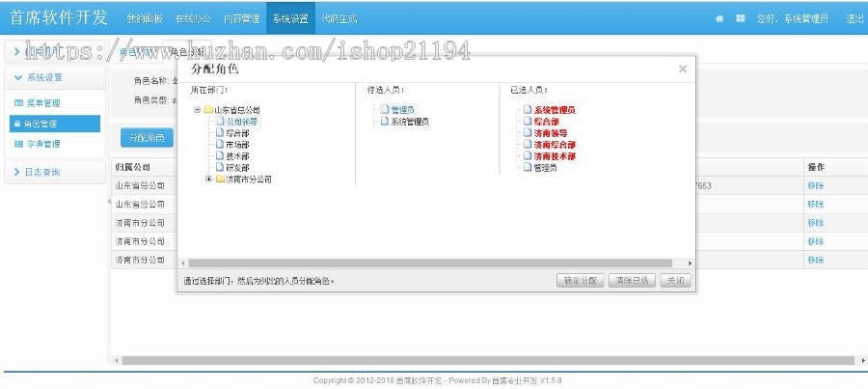Viewport: 868px width, 389px height.
Task: Click 系统管理员 in the 已选人员 list
Action: tap(555, 110)
